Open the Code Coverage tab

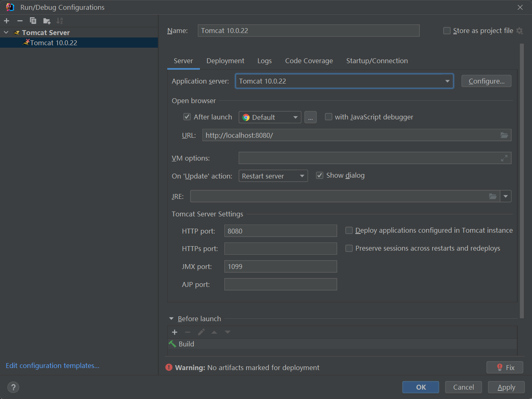pyautogui.click(x=309, y=61)
